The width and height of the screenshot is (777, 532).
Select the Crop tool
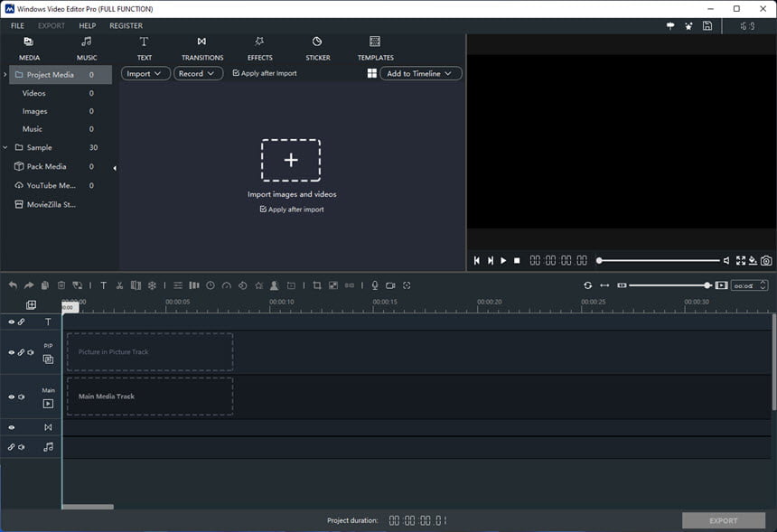click(317, 285)
